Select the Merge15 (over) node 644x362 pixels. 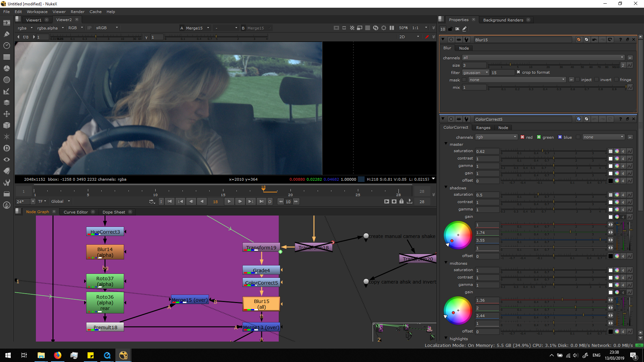[190, 300]
